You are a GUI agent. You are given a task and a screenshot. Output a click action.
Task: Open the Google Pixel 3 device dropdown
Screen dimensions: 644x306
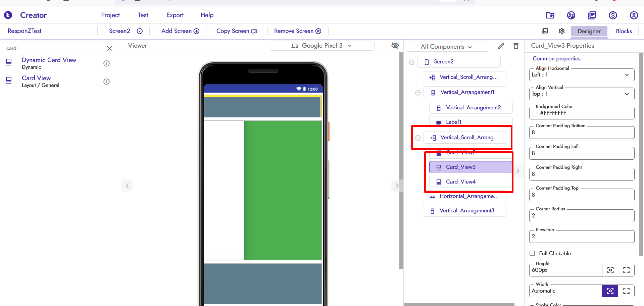click(322, 46)
